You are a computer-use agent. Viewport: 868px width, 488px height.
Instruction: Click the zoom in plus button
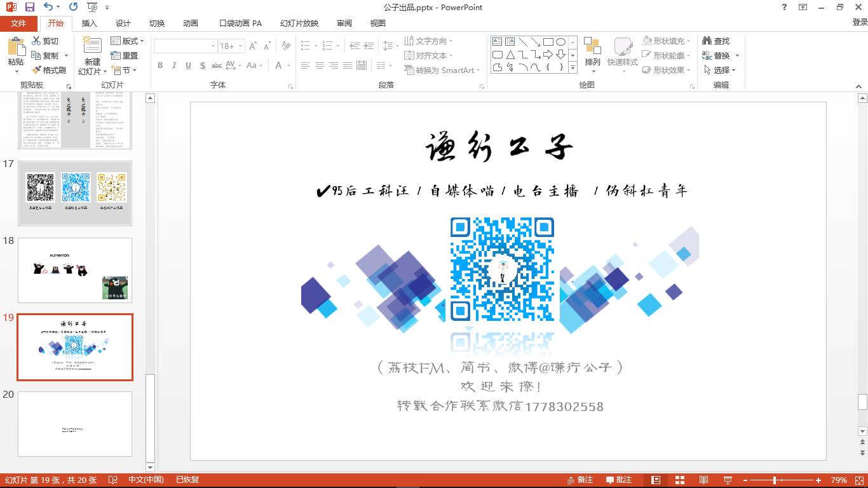click(818, 480)
